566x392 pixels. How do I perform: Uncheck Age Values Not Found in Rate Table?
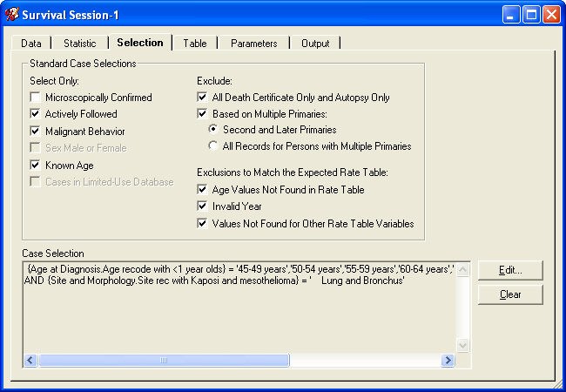click(x=203, y=190)
